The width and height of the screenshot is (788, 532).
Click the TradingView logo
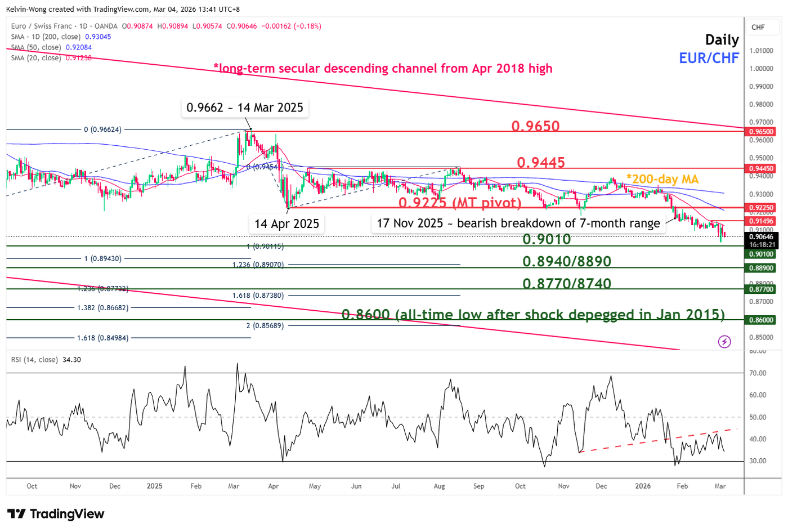point(55,514)
